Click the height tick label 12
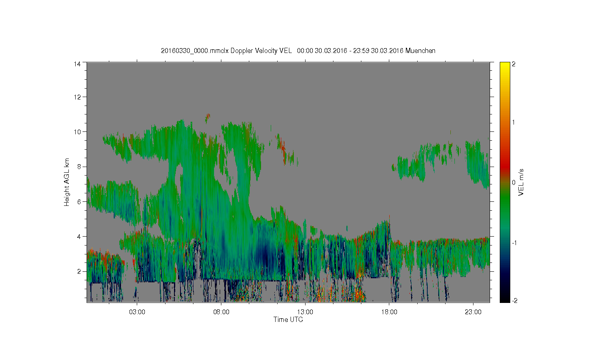Viewport: 607px width, 364px height. point(77,97)
